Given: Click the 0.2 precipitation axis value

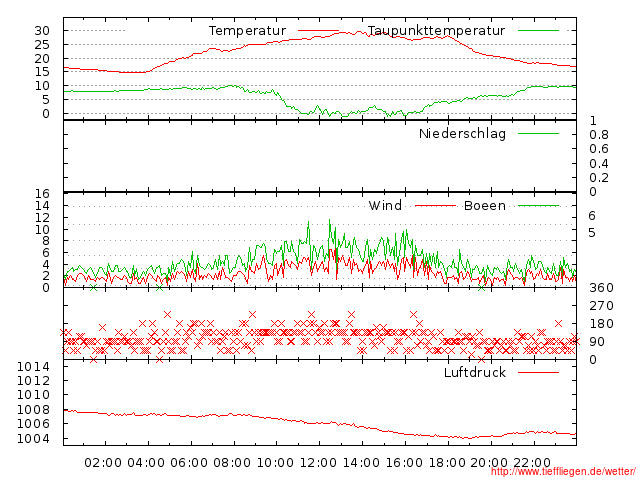Looking at the screenshot, I should tap(599, 178).
